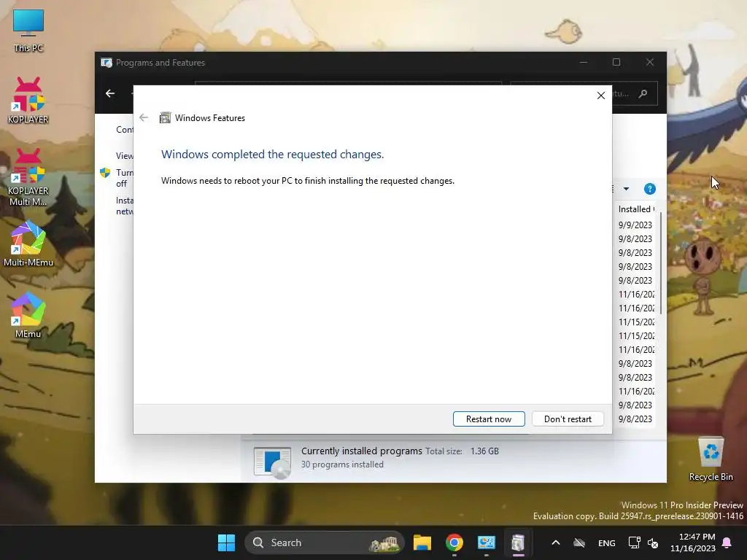Click the muted volume tray icon
Image resolution: width=747 pixels, height=560 pixels.
pyautogui.click(x=653, y=543)
